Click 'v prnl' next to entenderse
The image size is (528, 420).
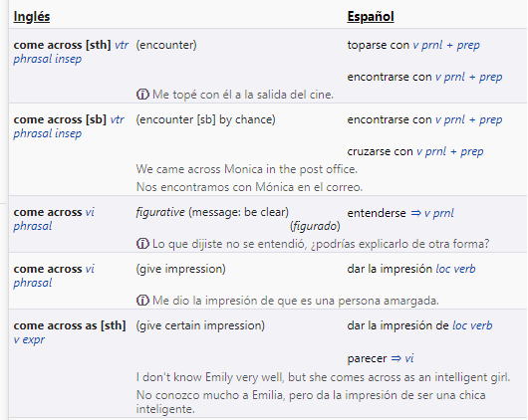tap(439, 213)
